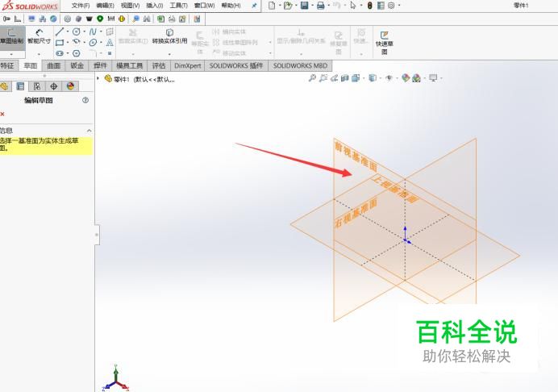Click the Open file icon

[288, 6]
